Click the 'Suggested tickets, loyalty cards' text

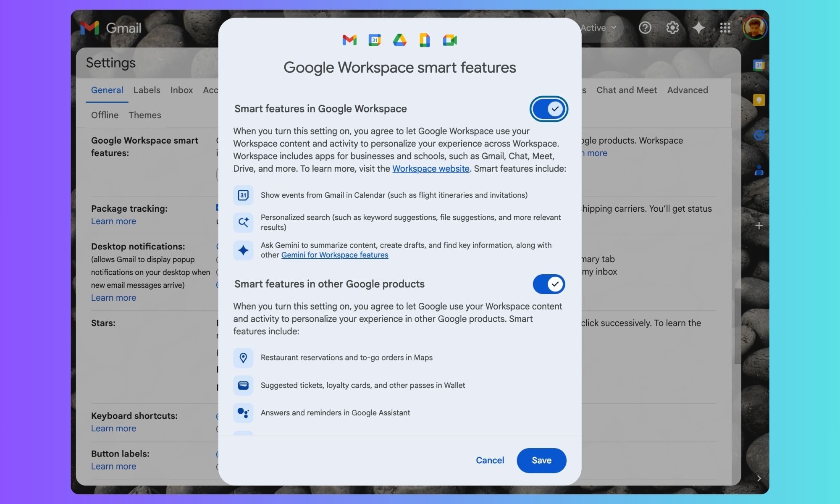click(x=363, y=385)
